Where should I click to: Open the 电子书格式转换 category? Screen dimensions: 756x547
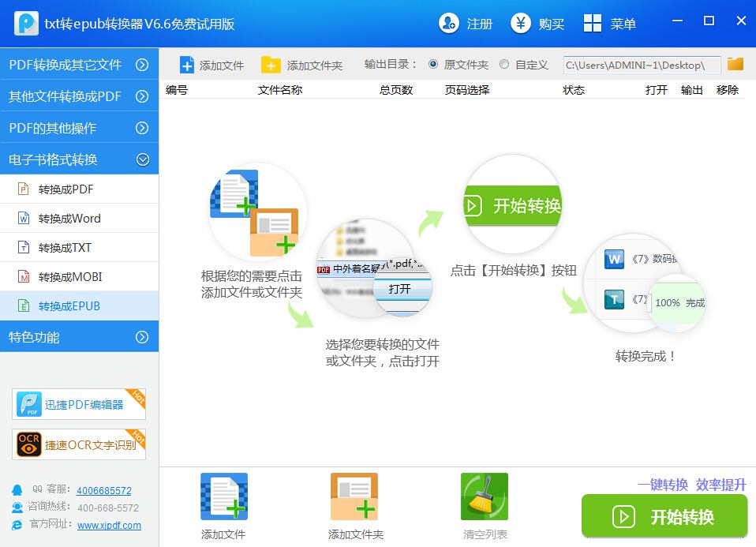coord(79,159)
